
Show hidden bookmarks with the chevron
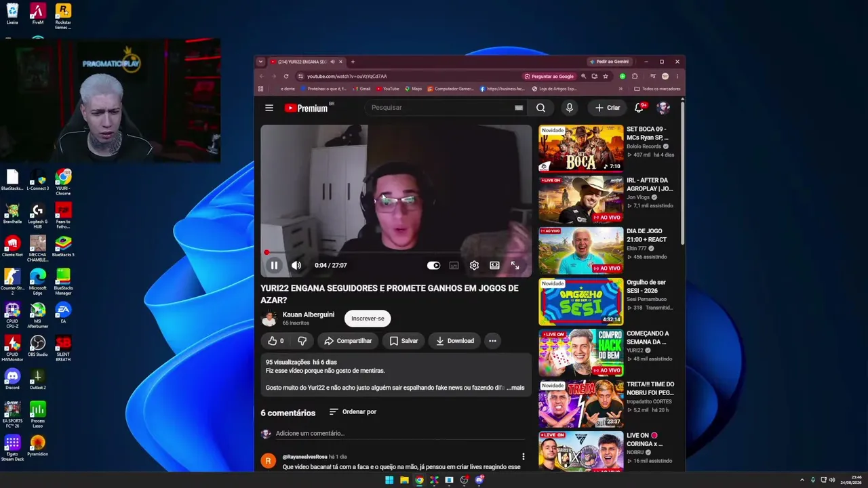(x=620, y=89)
